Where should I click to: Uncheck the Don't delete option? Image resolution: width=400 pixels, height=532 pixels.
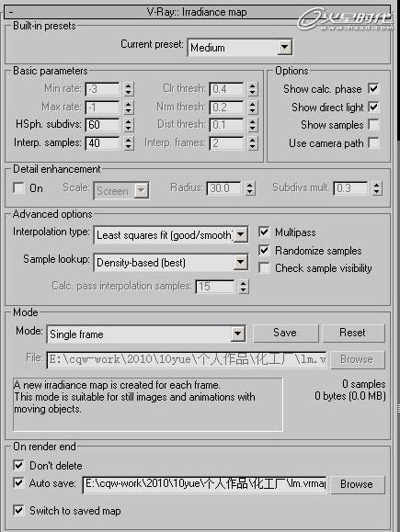(18, 465)
